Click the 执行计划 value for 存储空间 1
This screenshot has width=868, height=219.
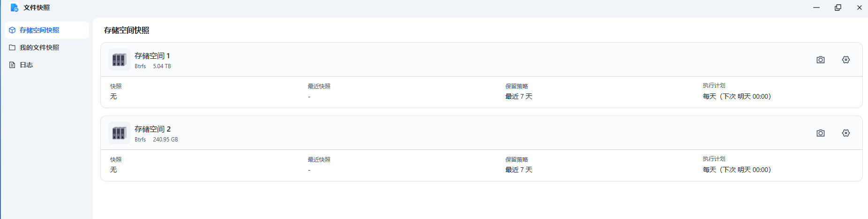(x=736, y=96)
